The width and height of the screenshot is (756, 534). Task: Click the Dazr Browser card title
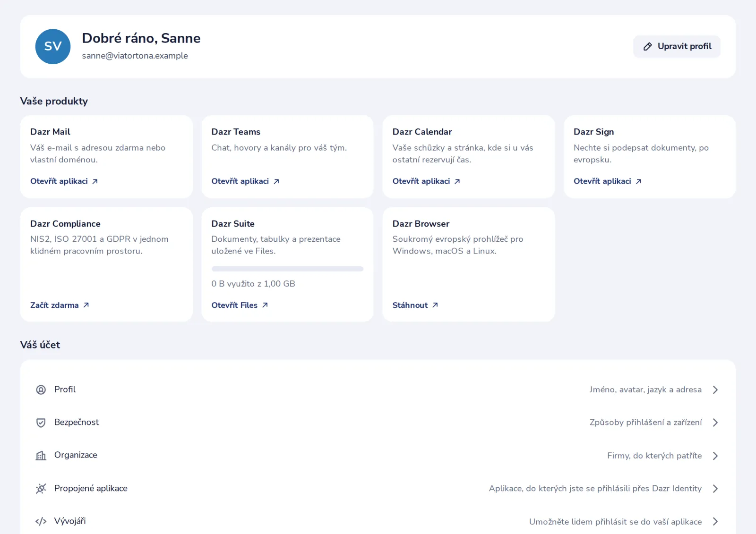click(421, 224)
